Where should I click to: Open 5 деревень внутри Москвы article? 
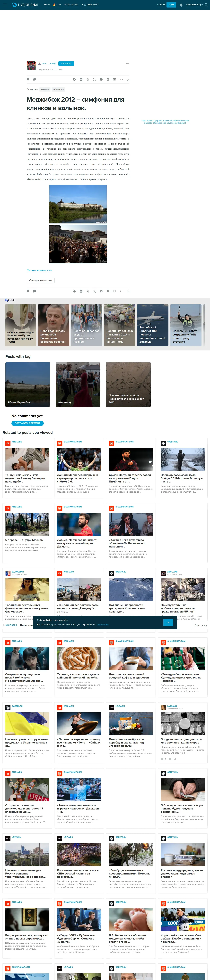(x=24, y=540)
